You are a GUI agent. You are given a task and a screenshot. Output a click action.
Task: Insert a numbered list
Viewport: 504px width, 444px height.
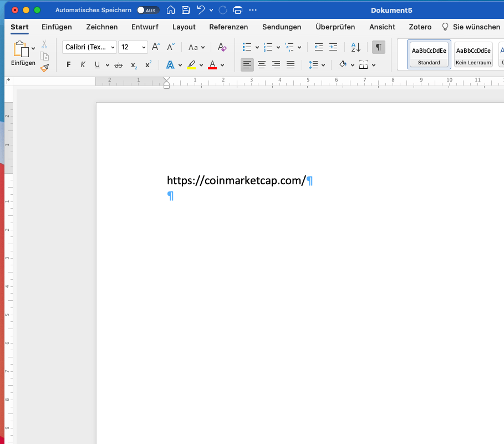(x=268, y=47)
